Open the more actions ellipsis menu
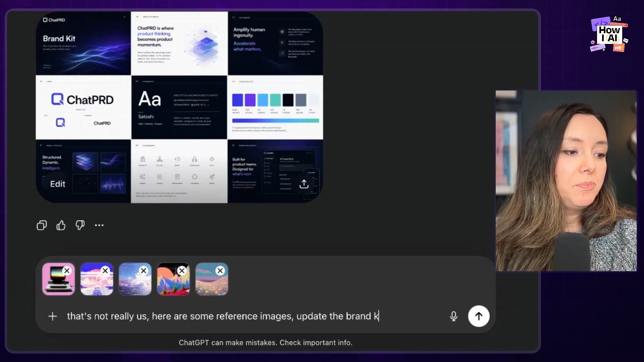This screenshot has height=362, width=644. pyautogui.click(x=99, y=225)
